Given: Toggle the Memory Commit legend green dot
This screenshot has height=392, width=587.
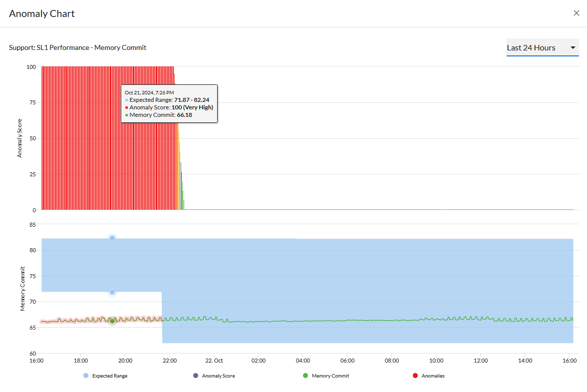Looking at the screenshot, I should click(x=305, y=376).
